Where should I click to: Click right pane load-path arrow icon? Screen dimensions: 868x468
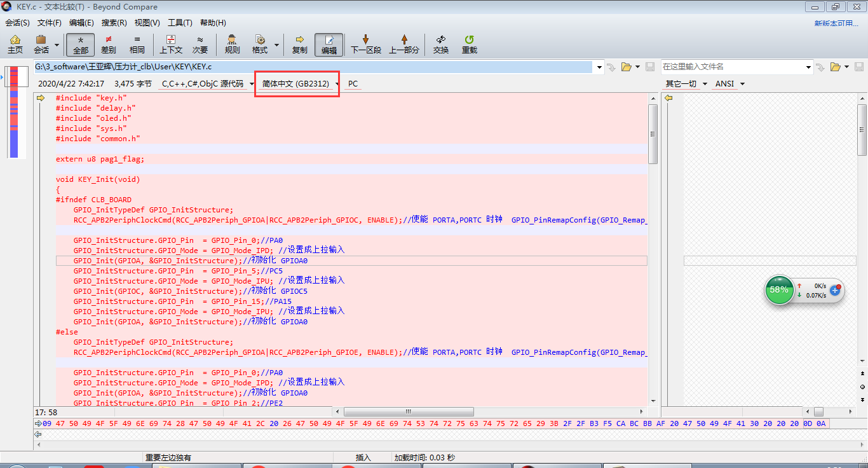(x=821, y=67)
